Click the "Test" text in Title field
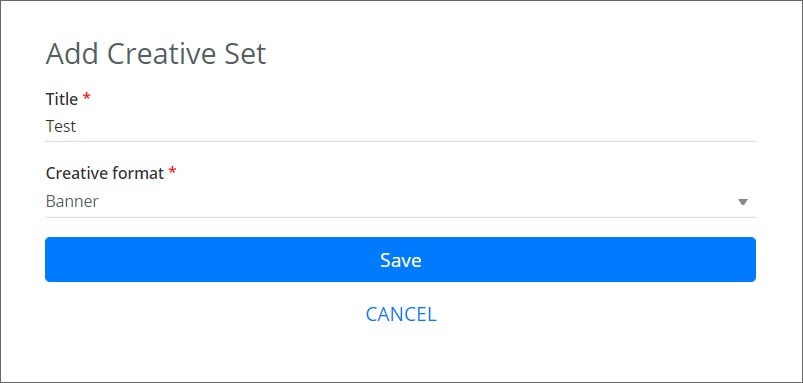This screenshot has height=383, width=803. tap(61, 126)
